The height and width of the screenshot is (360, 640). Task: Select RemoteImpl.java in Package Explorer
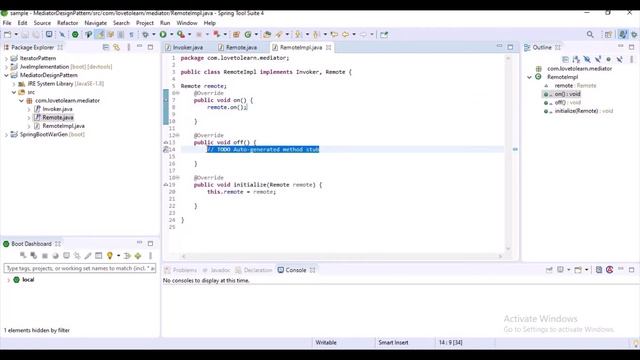[63, 126]
